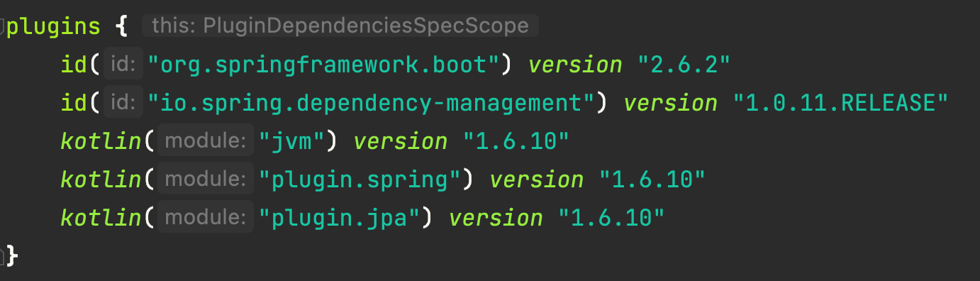
Task: Click the id: hint before org.springframework.boot
Action: coord(123,65)
